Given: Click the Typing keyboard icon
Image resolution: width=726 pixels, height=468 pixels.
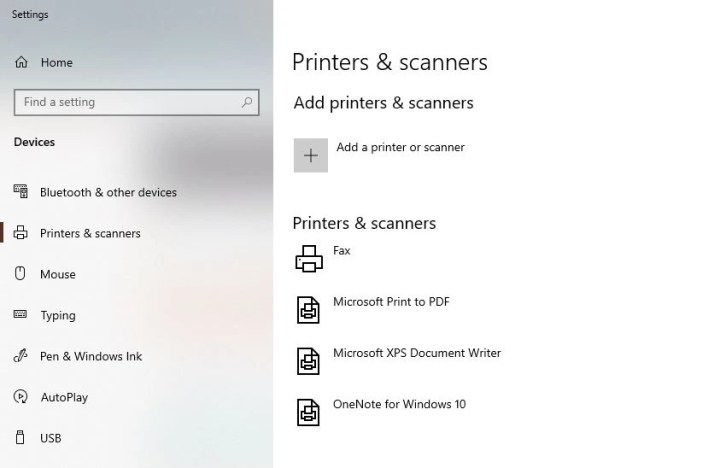Looking at the screenshot, I should pos(20,314).
